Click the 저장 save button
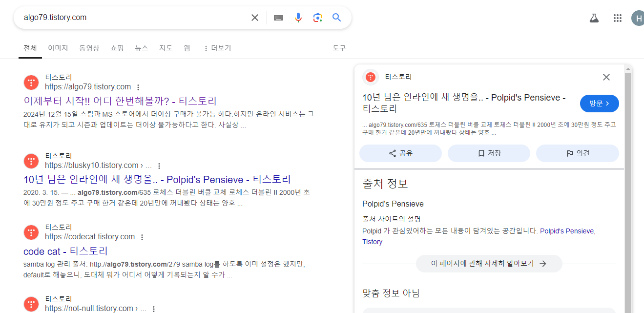Screen dimensions: 644x313 [x=489, y=153]
